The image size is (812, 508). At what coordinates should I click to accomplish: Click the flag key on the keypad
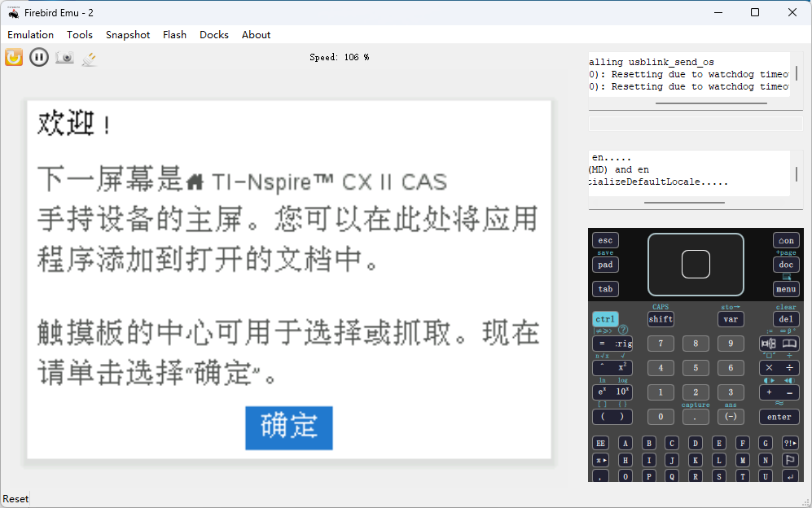[790, 460]
